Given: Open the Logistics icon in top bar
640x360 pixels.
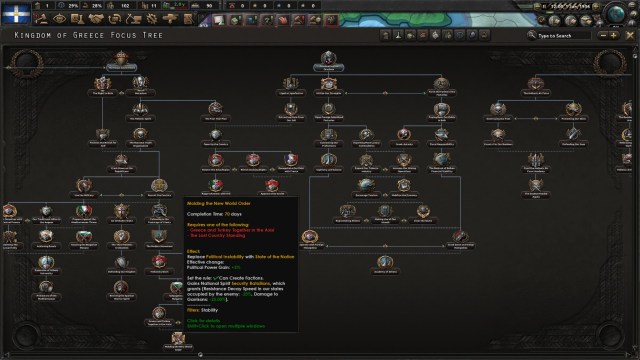Looking at the screenshot, I should (188, 19).
